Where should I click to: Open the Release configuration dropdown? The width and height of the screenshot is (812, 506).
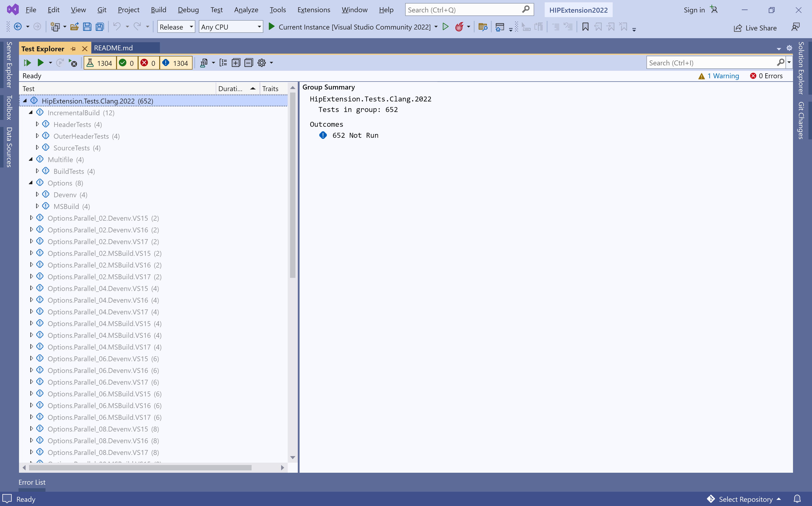coord(176,27)
